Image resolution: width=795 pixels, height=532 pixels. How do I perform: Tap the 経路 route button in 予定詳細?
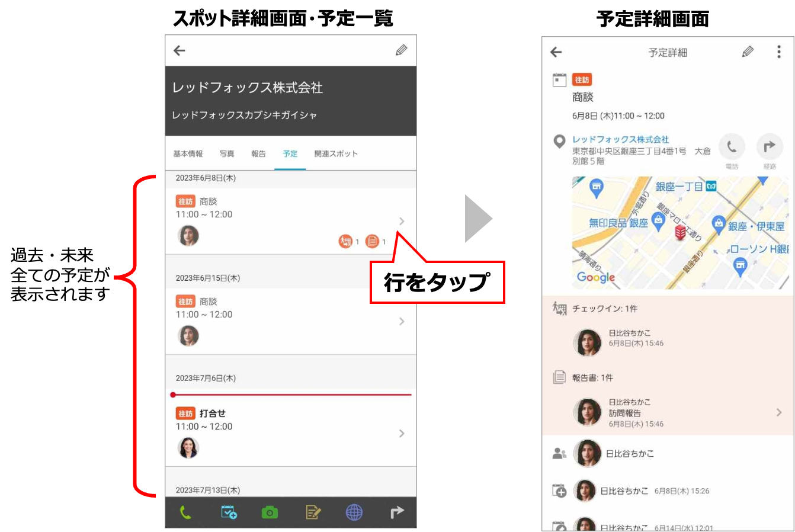click(770, 146)
